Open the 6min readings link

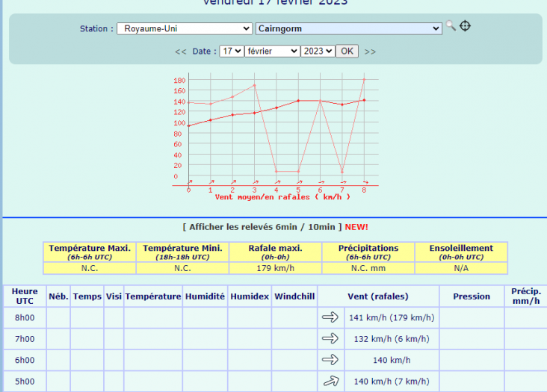click(286, 226)
